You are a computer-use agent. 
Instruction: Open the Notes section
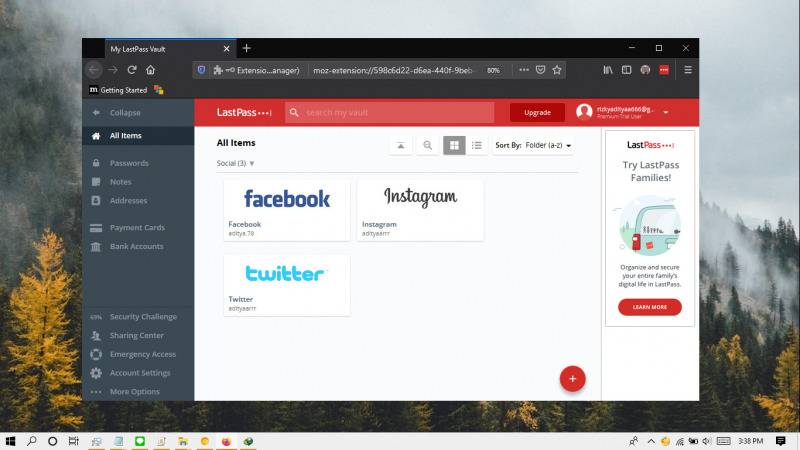coord(120,182)
